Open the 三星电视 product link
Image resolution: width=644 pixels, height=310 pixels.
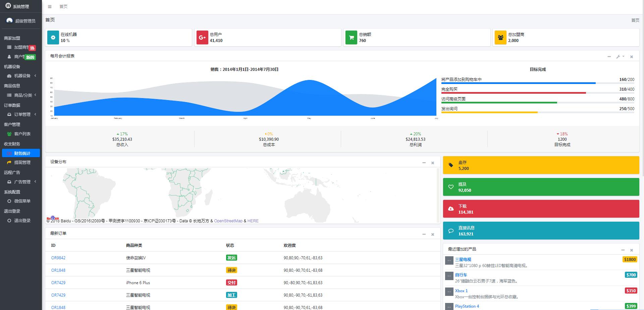coord(463,260)
